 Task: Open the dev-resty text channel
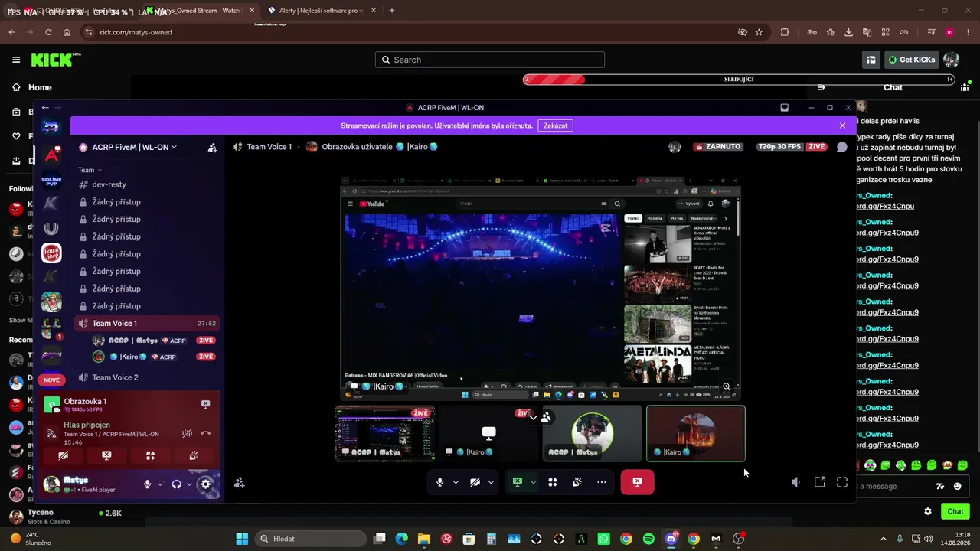(x=146, y=184)
